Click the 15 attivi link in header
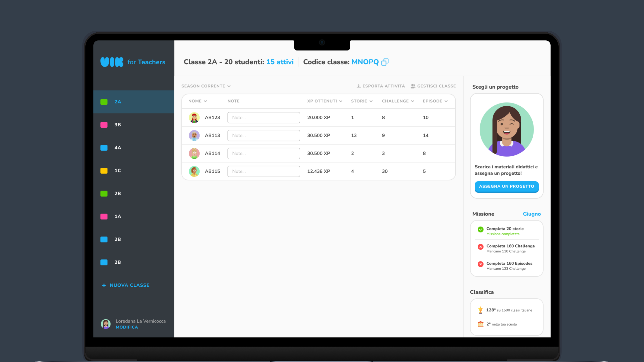 tap(280, 62)
